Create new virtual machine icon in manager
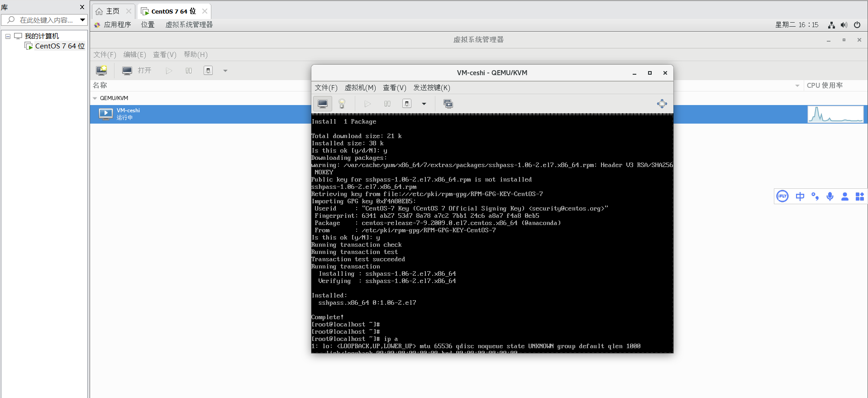868x398 pixels. 101,71
